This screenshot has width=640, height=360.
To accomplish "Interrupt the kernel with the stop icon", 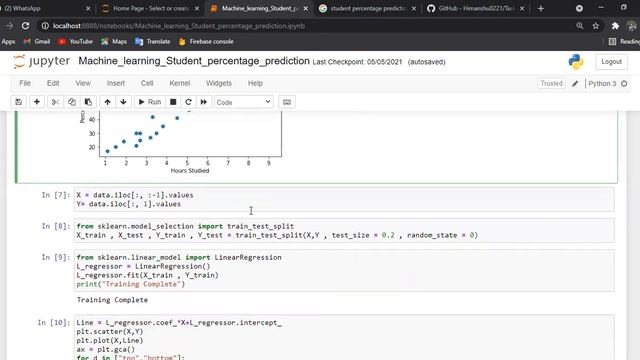I will click(x=173, y=102).
